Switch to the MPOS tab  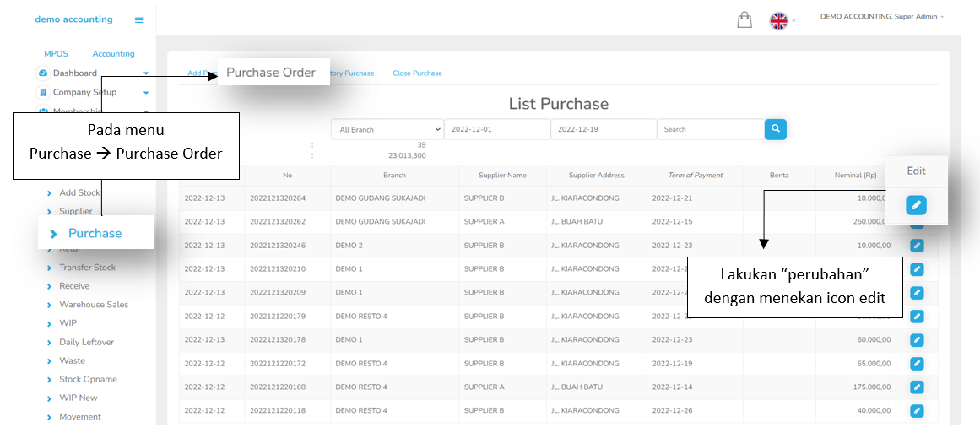56,54
